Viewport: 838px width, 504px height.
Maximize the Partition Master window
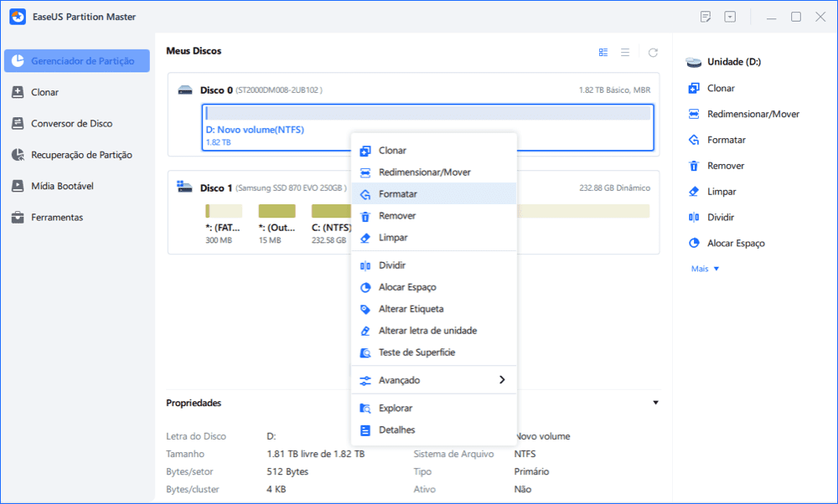(x=796, y=17)
